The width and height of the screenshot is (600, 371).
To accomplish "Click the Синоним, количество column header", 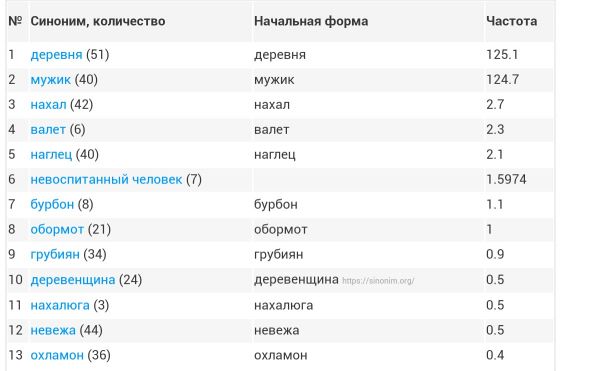I will coord(98,21).
